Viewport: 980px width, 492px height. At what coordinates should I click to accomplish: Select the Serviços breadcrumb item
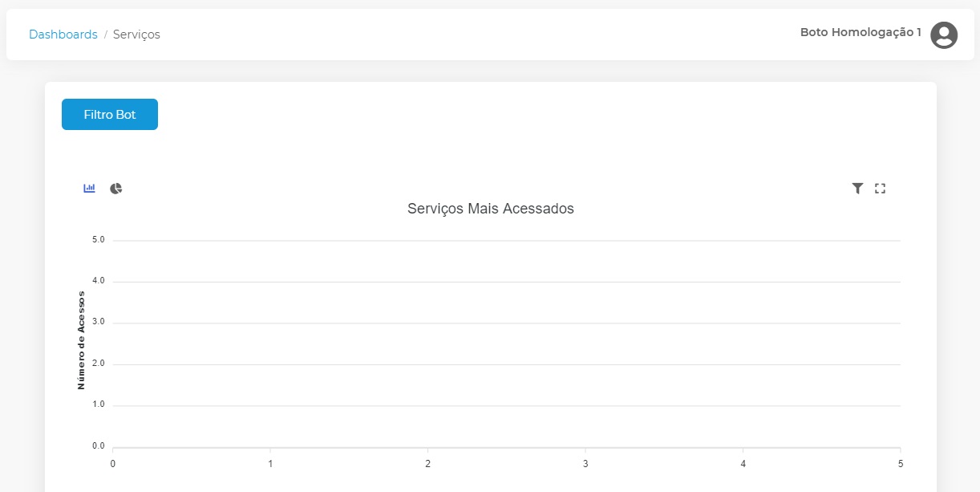(136, 35)
